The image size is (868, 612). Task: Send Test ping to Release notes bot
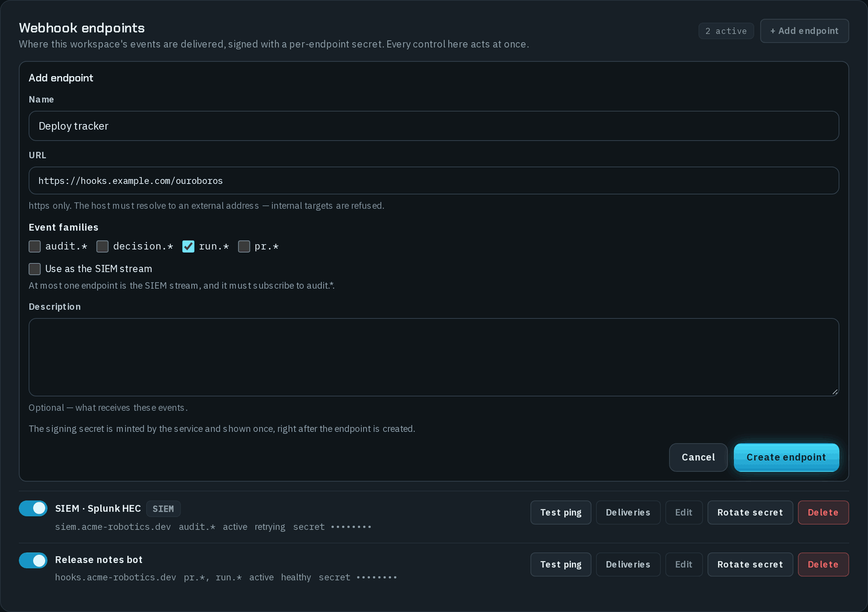point(561,564)
